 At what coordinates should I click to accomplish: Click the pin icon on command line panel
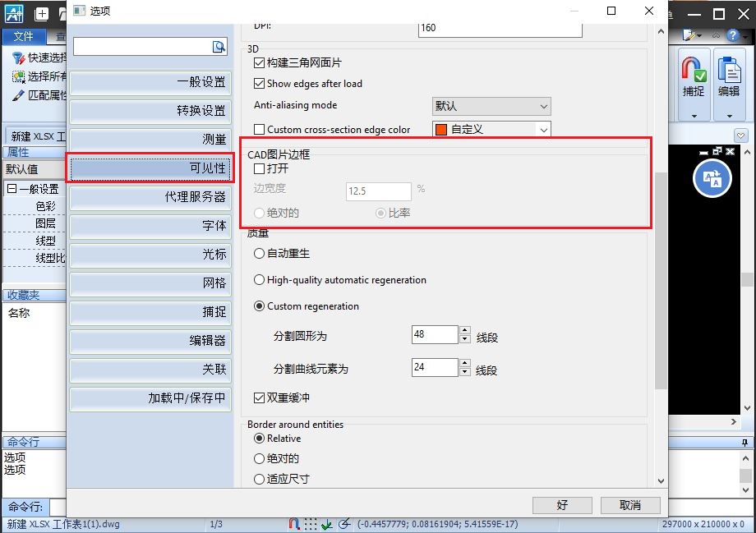pos(745,442)
